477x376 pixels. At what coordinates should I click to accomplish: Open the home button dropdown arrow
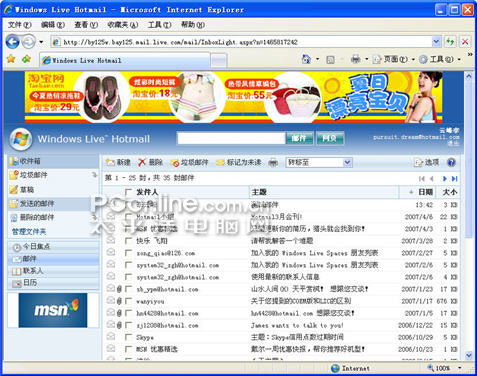(x=317, y=59)
